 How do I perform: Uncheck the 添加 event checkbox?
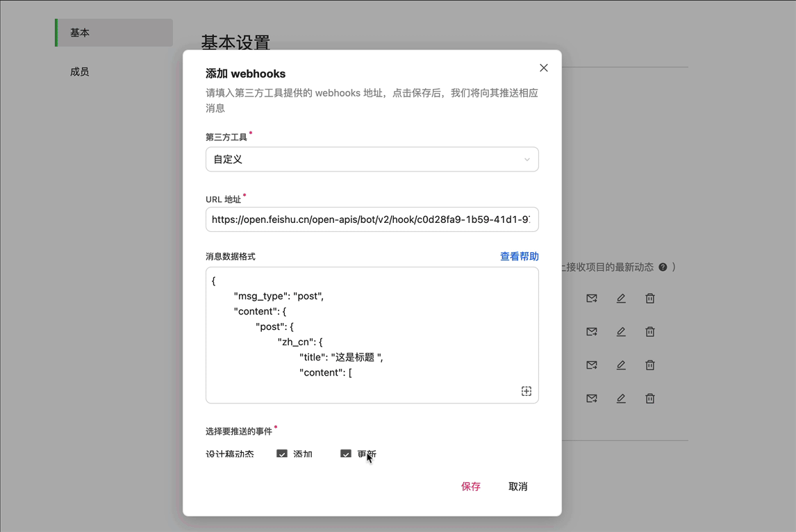click(x=282, y=454)
